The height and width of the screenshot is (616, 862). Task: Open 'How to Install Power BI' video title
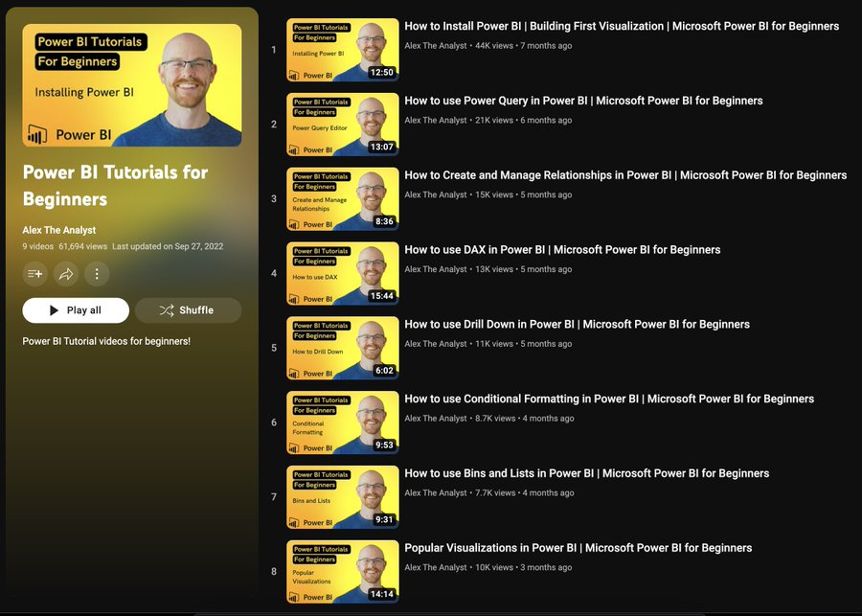click(x=622, y=26)
